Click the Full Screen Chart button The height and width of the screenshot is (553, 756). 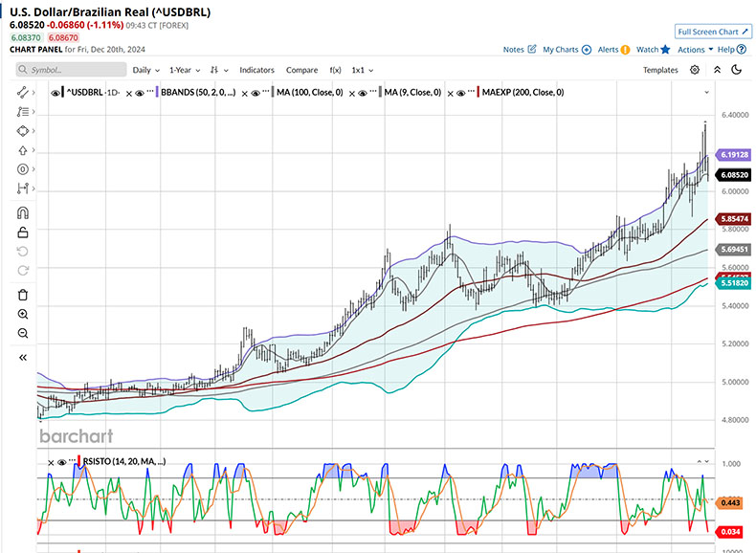[x=708, y=32]
